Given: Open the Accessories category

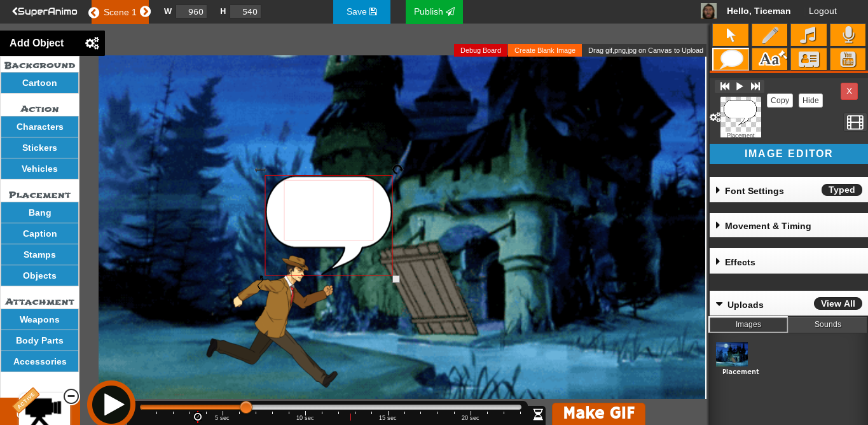Looking at the screenshot, I should coord(39,361).
